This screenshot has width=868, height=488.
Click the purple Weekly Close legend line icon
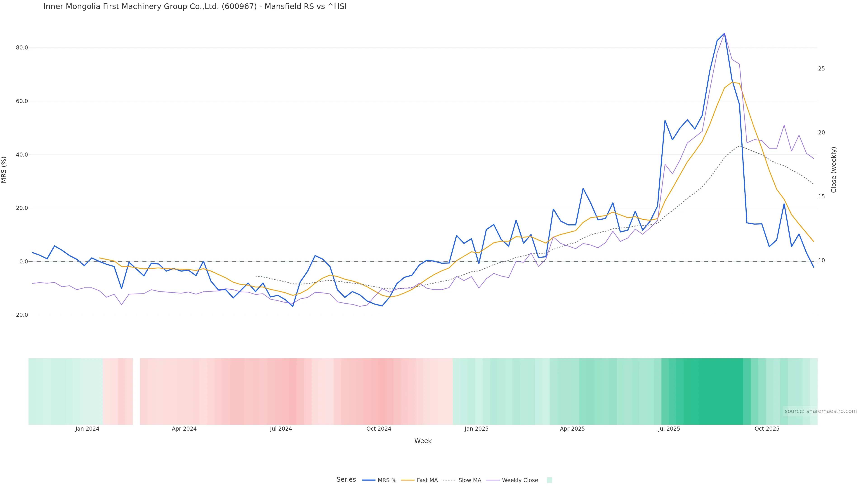click(493, 480)
